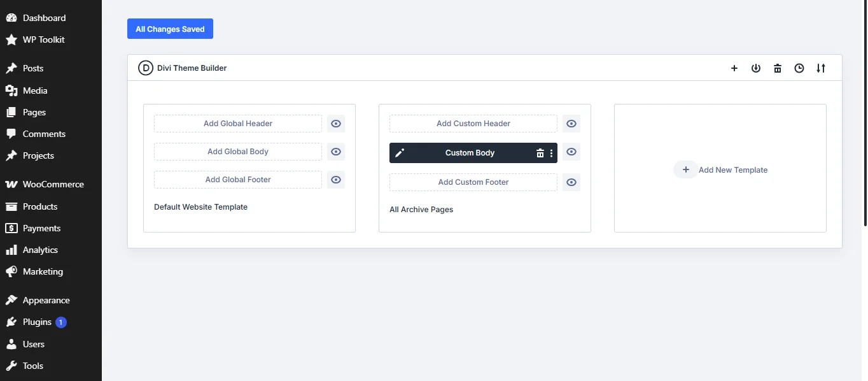868x381 pixels.
Task: Delete Custom Body with its trash icon
Action: point(540,153)
